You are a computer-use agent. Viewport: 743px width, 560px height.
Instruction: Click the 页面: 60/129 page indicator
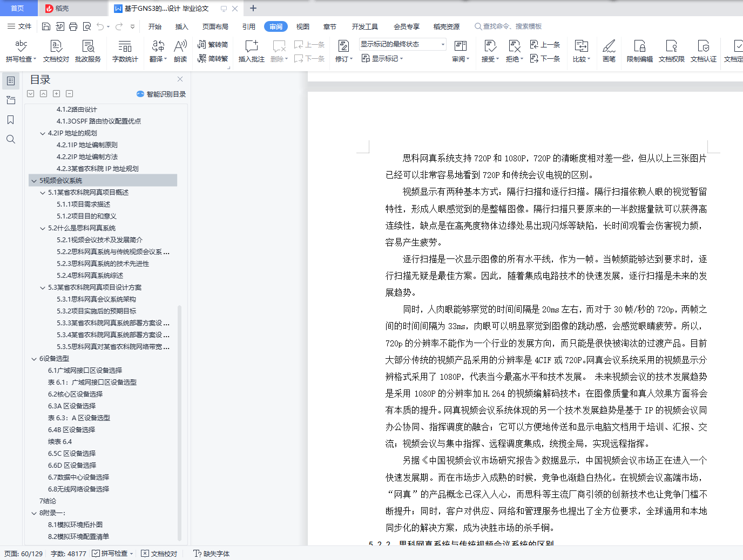pyautogui.click(x=24, y=554)
